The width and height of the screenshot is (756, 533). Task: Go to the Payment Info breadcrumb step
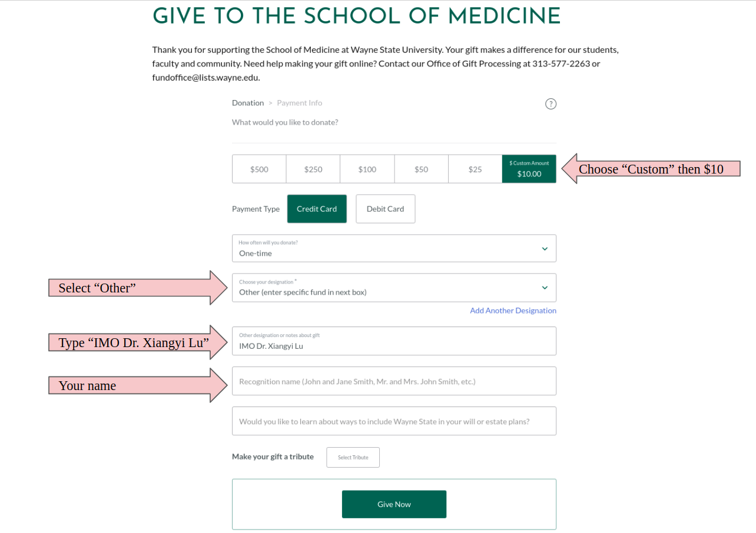pyautogui.click(x=300, y=103)
